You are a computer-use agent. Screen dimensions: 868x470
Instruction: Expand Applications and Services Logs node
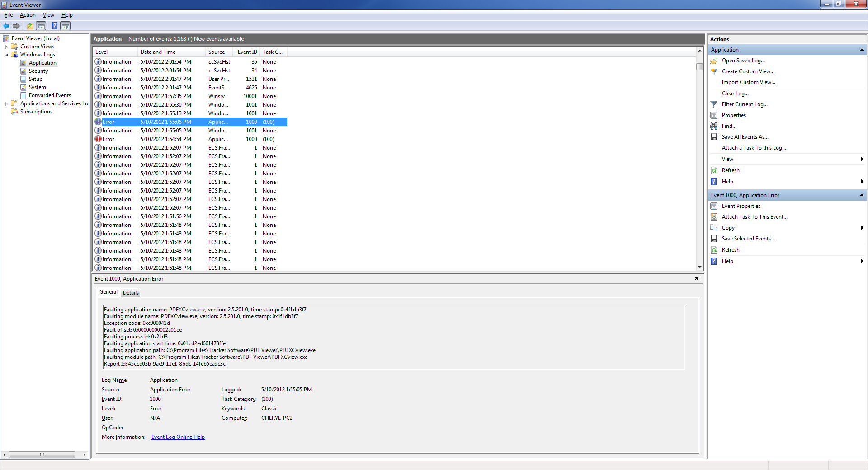(x=6, y=103)
